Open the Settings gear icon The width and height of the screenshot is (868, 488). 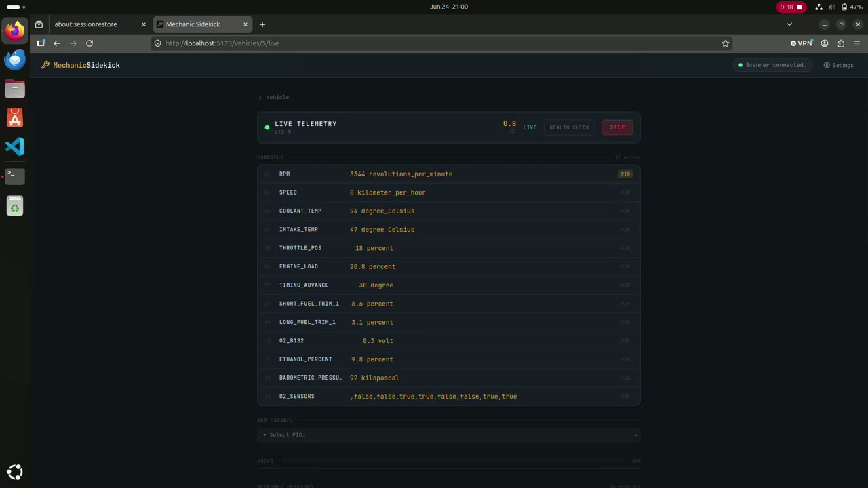[827, 65]
